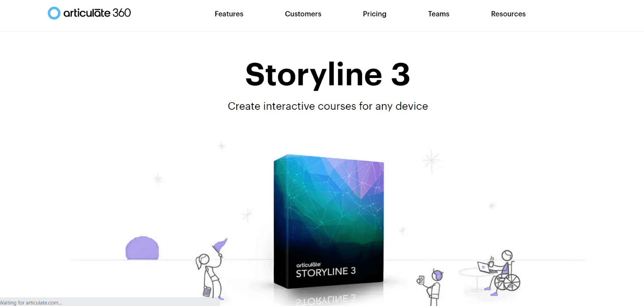Open the Teams navigation link
Viewport: 644px width, 306px height.
pyautogui.click(x=439, y=14)
